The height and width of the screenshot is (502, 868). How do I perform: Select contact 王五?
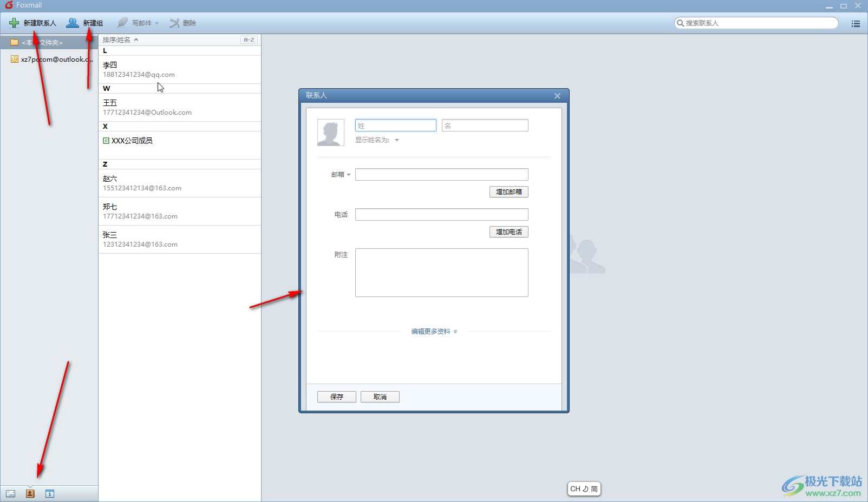tap(180, 108)
